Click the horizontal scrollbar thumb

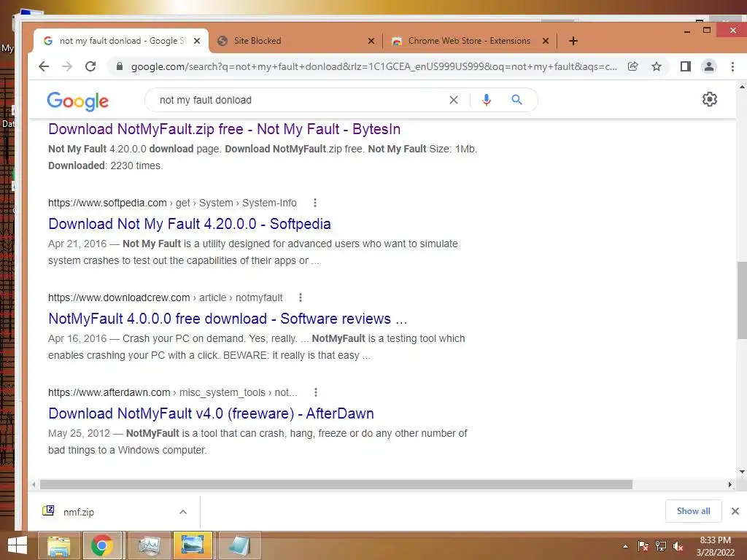(336, 484)
